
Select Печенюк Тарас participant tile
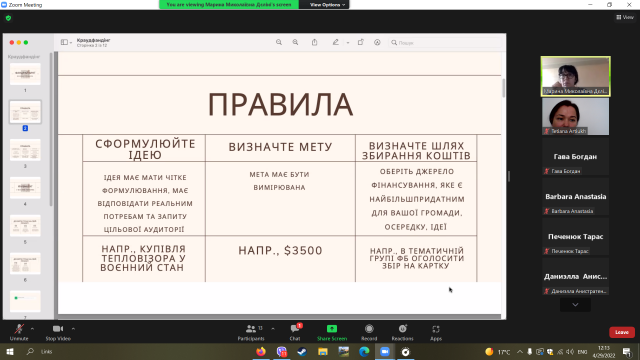576,236
